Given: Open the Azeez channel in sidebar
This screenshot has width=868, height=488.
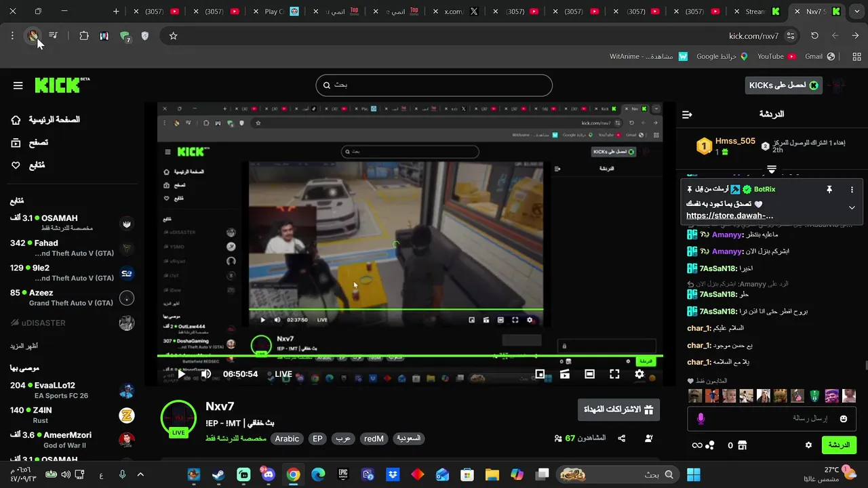Looking at the screenshot, I should 71,298.
